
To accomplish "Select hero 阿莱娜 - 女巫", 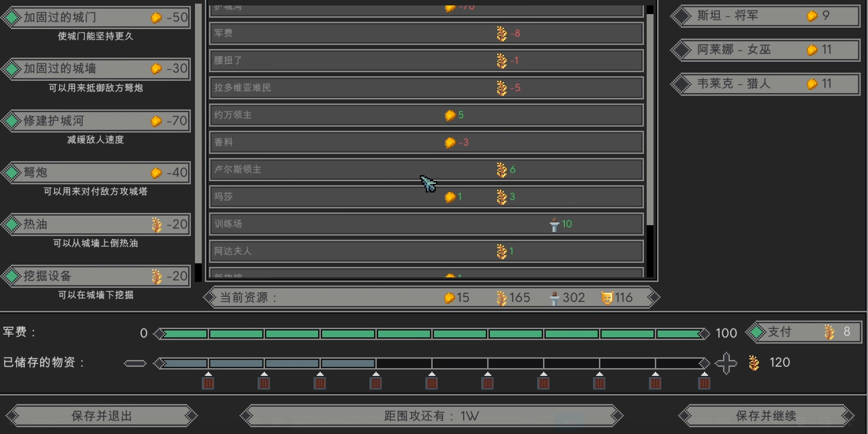I will point(765,50).
